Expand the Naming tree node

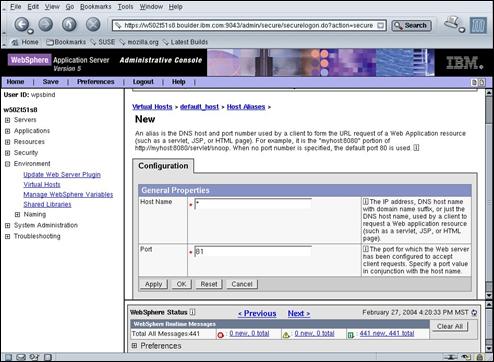[17, 215]
